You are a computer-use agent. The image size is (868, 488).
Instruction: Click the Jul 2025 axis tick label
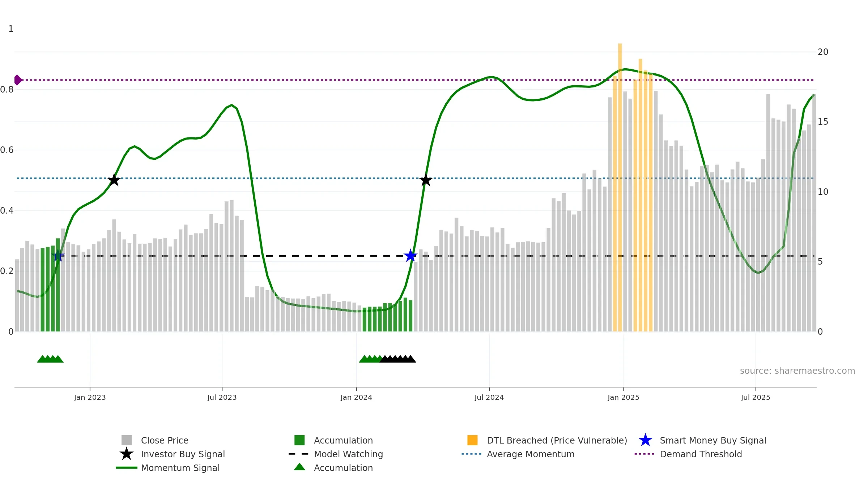(756, 398)
